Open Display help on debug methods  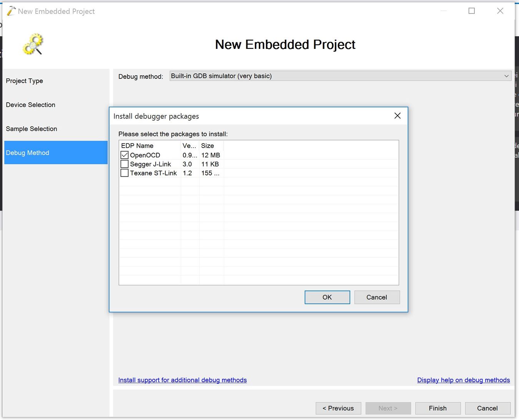[x=463, y=380]
